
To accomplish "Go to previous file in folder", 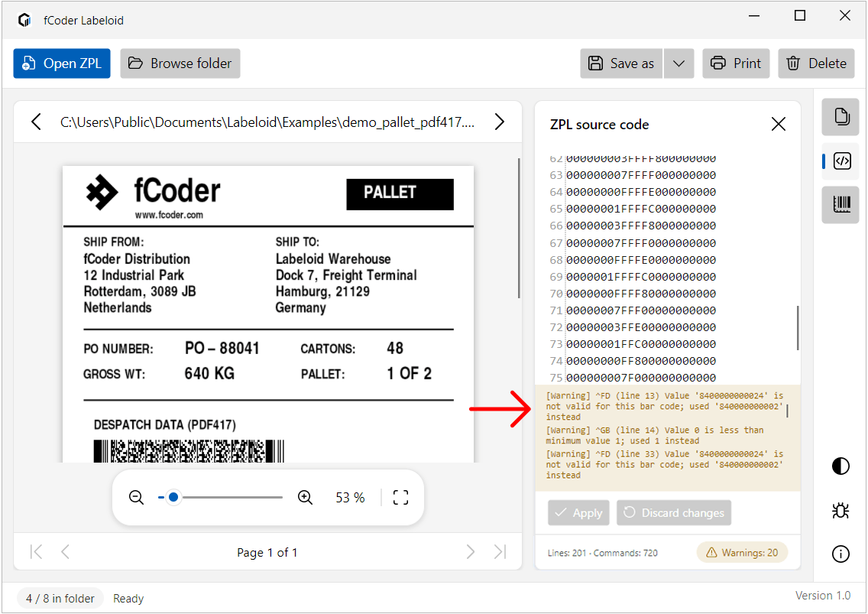I will [x=37, y=122].
